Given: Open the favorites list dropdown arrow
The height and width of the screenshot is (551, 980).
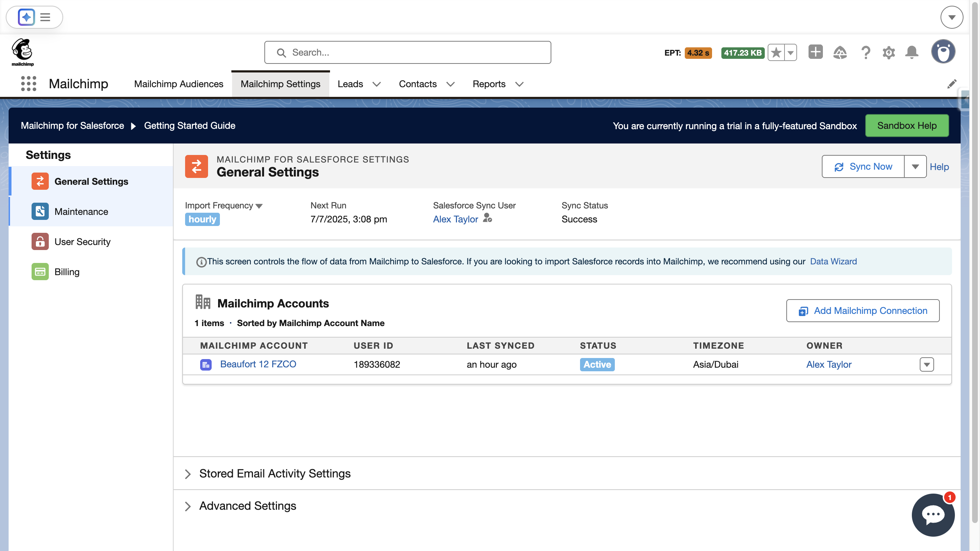Looking at the screenshot, I should click(791, 52).
